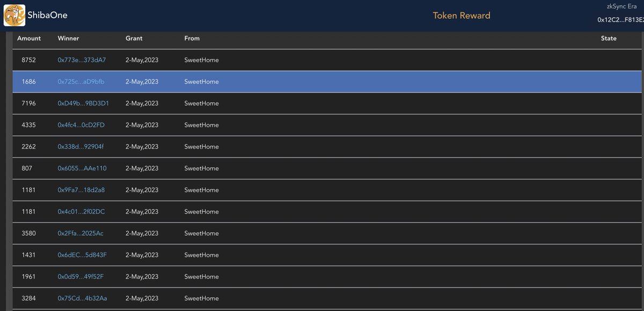Open winner address 0x6dEC...5d843F
Viewport: 644px width, 311px height.
tap(82, 255)
